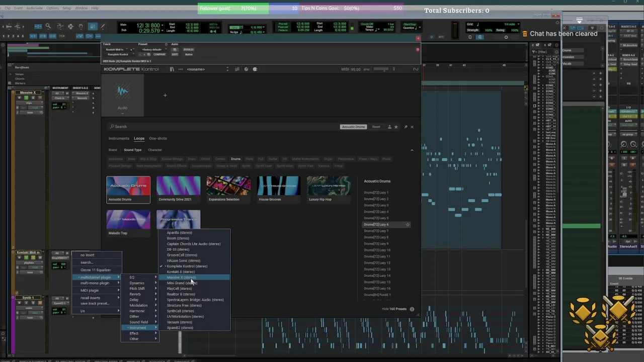The image size is (644, 362).
Task: Open the noname preset stepper arrows
Action: pos(227,69)
